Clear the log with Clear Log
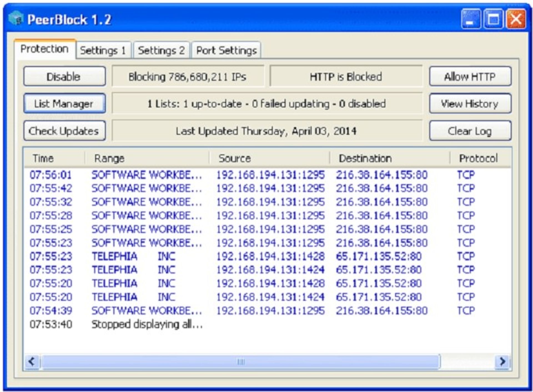The width and height of the screenshot is (533, 392). (470, 131)
